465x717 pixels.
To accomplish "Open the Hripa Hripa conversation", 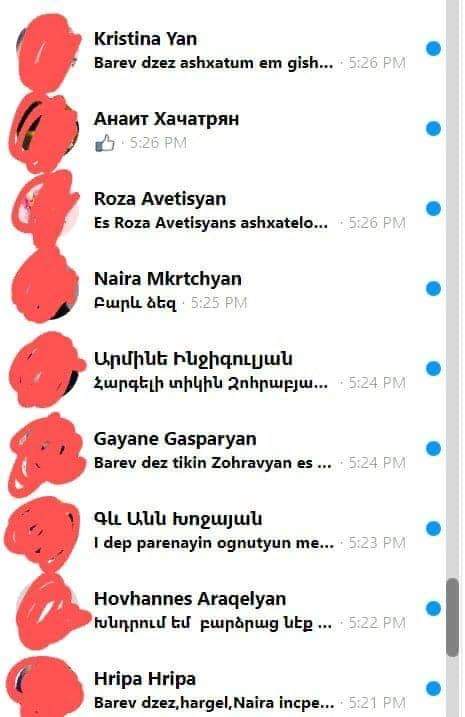I will click(223, 688).
